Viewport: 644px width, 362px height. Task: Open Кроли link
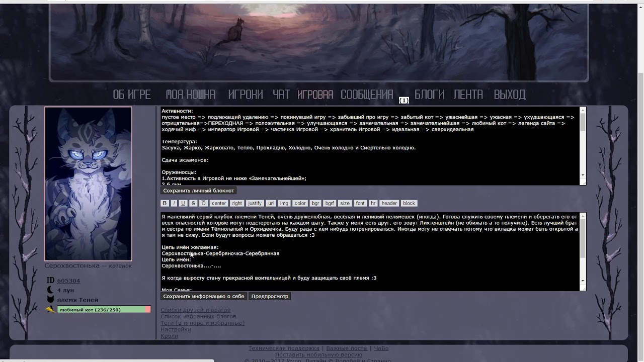tap(169, 336)
